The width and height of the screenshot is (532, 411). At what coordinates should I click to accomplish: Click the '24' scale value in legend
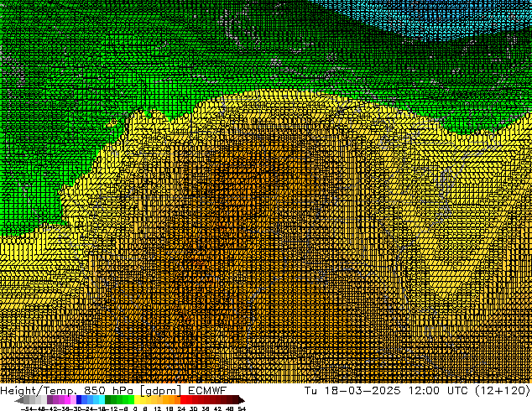point(181,409)
